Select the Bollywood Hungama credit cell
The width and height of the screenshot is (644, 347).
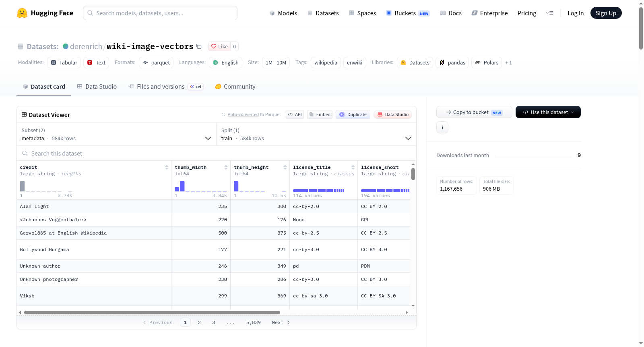94,249
